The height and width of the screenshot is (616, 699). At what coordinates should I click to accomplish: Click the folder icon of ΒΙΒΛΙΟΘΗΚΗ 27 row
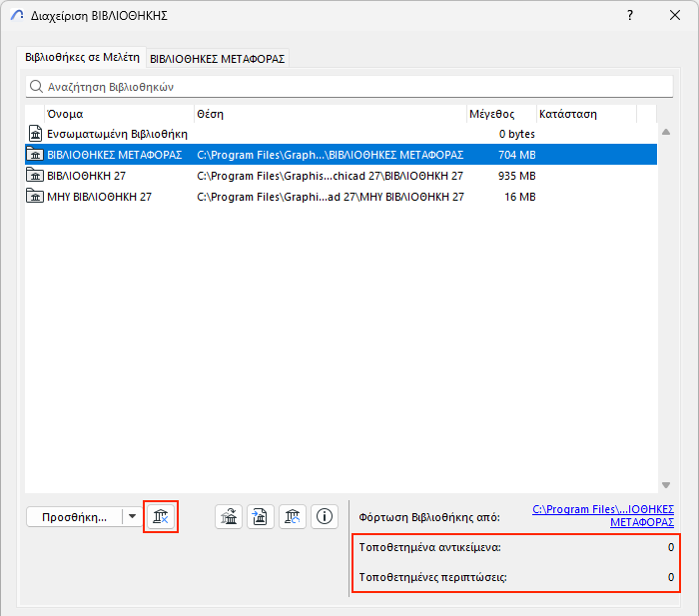pyautogui.click(x=35, y=176)
